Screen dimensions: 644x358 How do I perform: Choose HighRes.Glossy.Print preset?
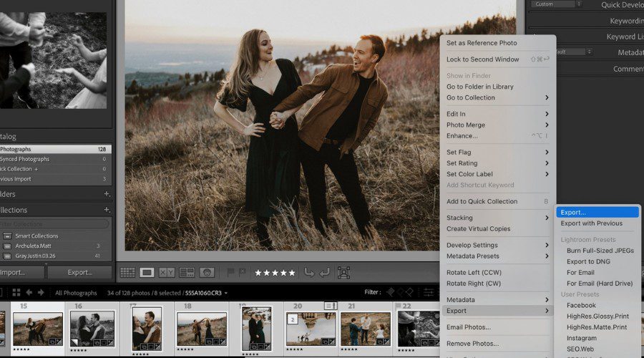click(597, 316)
